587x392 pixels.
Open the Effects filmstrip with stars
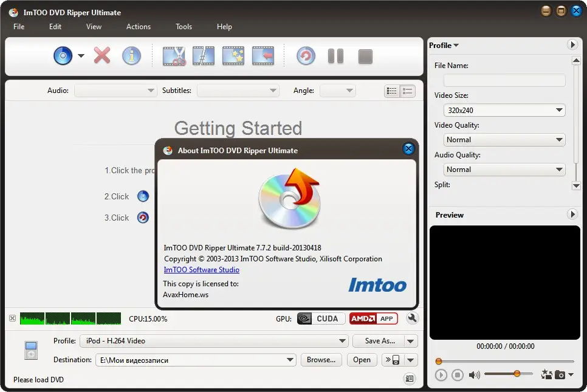pos(233,56)
